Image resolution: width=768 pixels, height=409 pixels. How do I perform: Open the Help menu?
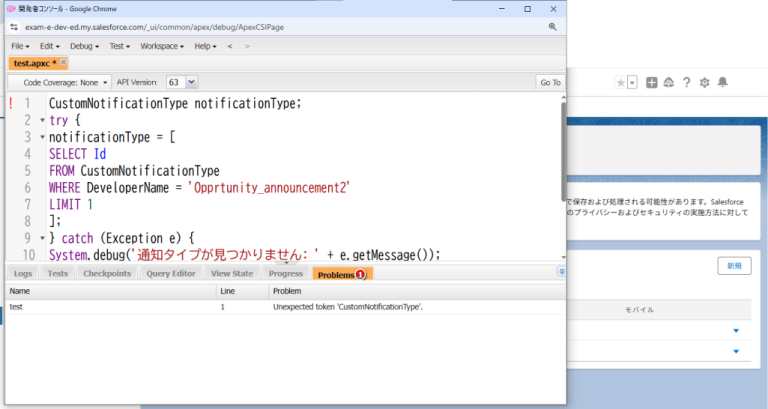coord(205,46)
